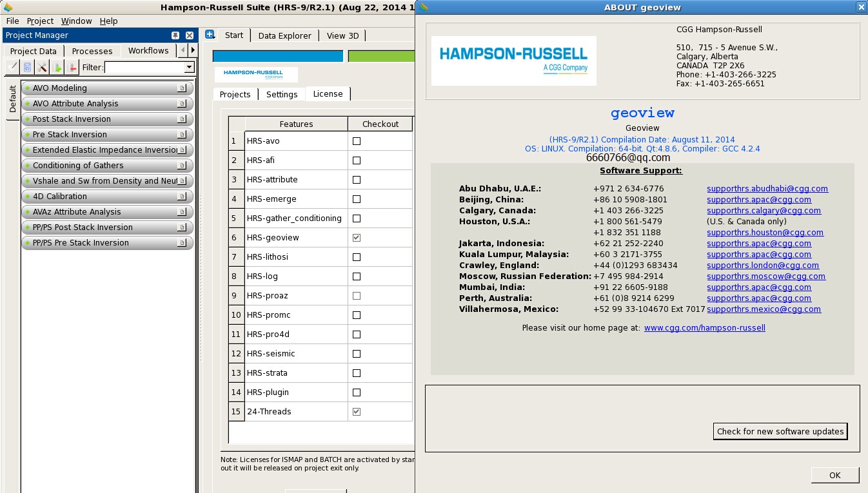The image size is (868, 493).
Task: Check the HRS-avo checkout box
Action: [x=357, y=140]
